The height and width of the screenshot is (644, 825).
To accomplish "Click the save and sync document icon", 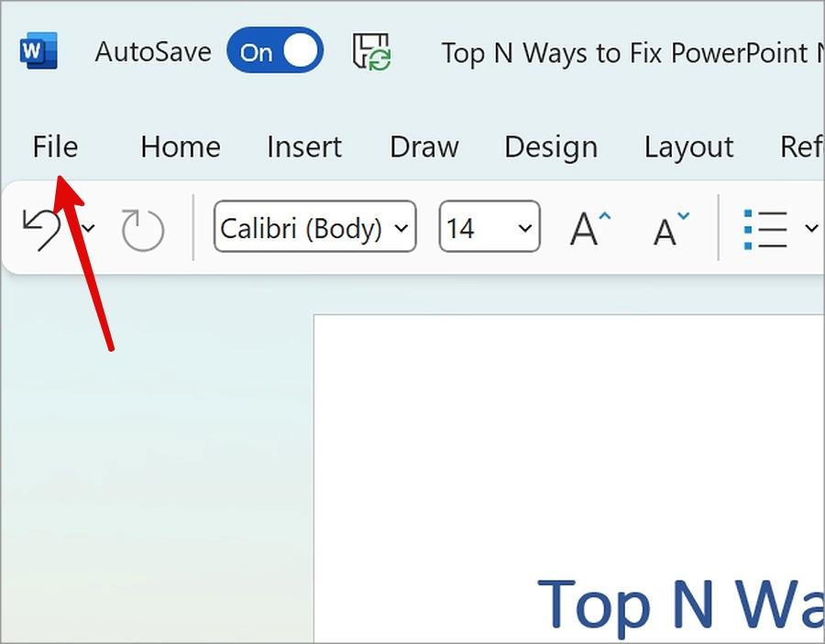I will (371, 51).
